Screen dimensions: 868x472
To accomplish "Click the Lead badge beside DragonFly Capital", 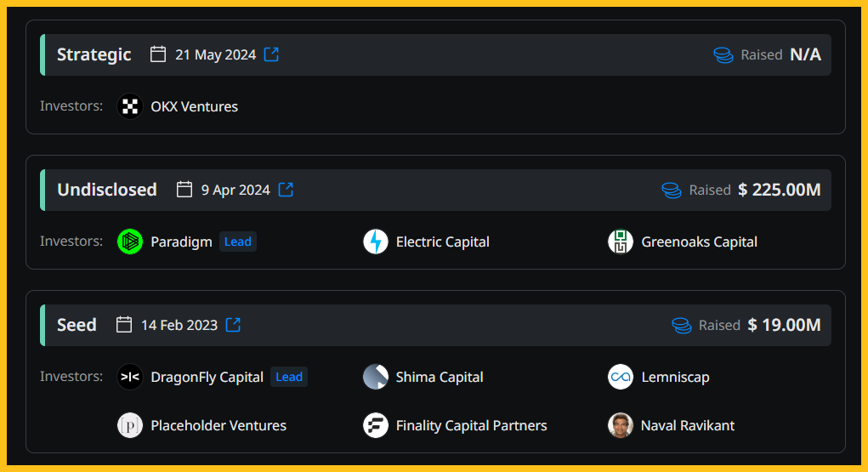I will [x=289, y=377].
